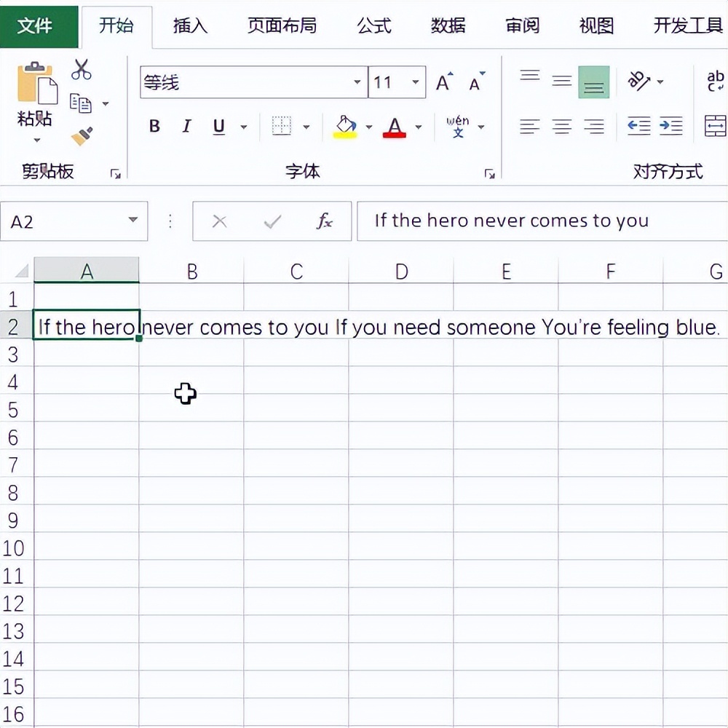Open the font size dropdown
Viewport: 728px width, 728px height.
click(x=416, y=82)
